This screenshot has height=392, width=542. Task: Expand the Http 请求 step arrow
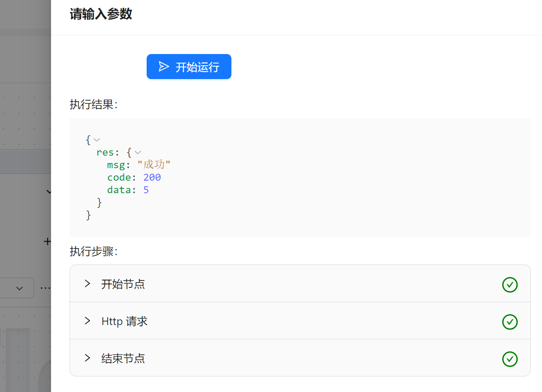click(88, 321)
